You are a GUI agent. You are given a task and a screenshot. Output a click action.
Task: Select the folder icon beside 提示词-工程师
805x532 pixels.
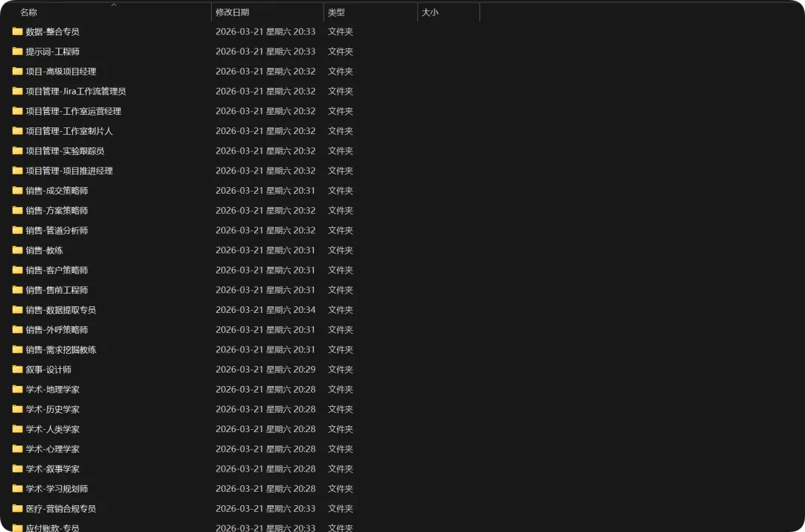(17, 51)
